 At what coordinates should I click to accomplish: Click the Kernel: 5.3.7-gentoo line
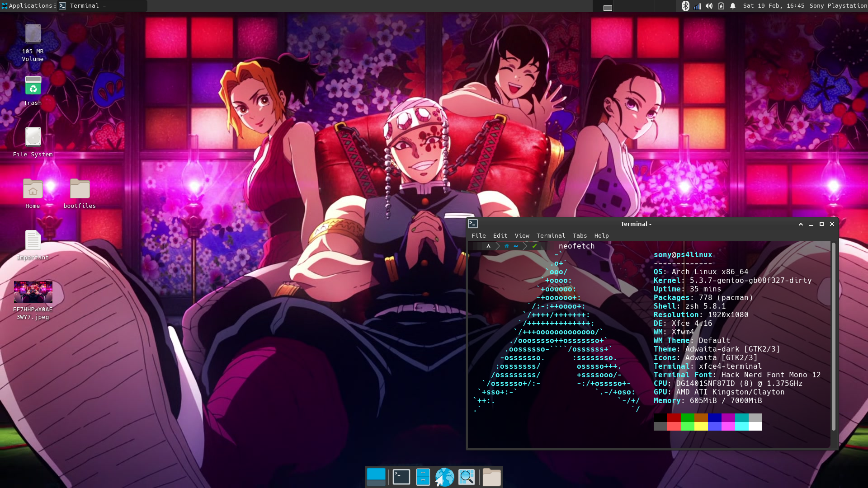point(732,281)
